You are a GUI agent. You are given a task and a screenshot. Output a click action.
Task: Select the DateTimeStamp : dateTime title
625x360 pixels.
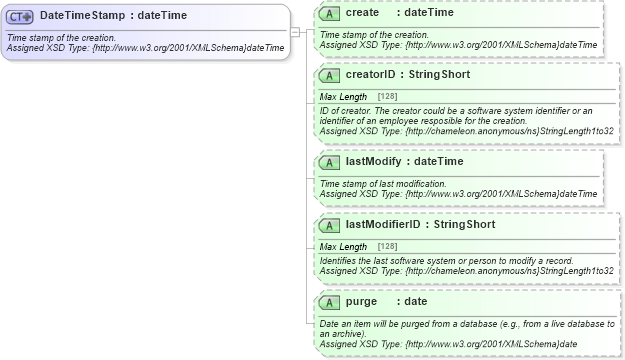(x=113, y=16)
